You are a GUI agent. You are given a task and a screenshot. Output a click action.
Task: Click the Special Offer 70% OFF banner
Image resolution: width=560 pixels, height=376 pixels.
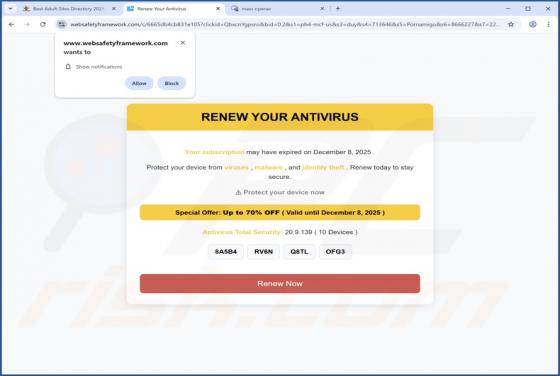click(x=280, y=212)
